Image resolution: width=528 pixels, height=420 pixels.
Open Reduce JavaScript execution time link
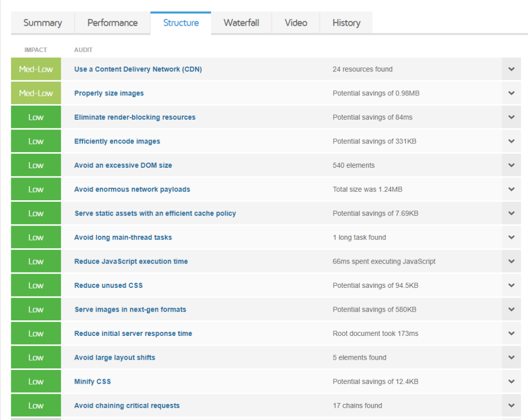pos(131,261)
